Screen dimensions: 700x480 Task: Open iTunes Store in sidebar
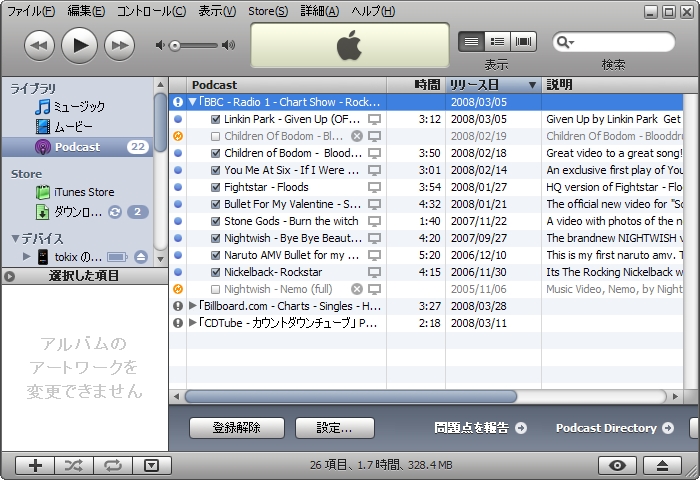(x=75, y=192)
